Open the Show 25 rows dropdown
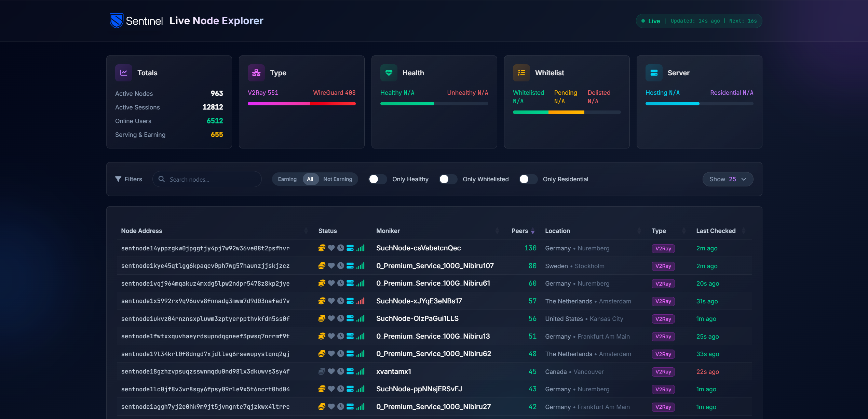 click(728, 179)
